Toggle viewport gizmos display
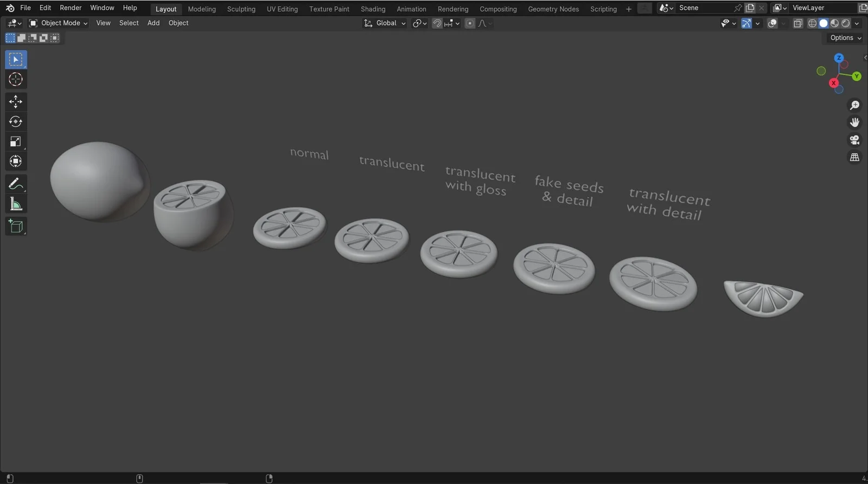This screenshot has height=484, width=868. [x=747, y=23]
